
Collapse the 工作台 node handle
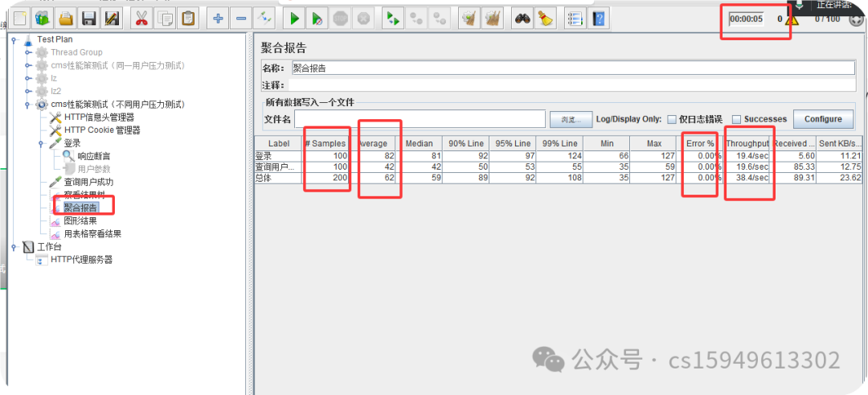coord(14,246)
